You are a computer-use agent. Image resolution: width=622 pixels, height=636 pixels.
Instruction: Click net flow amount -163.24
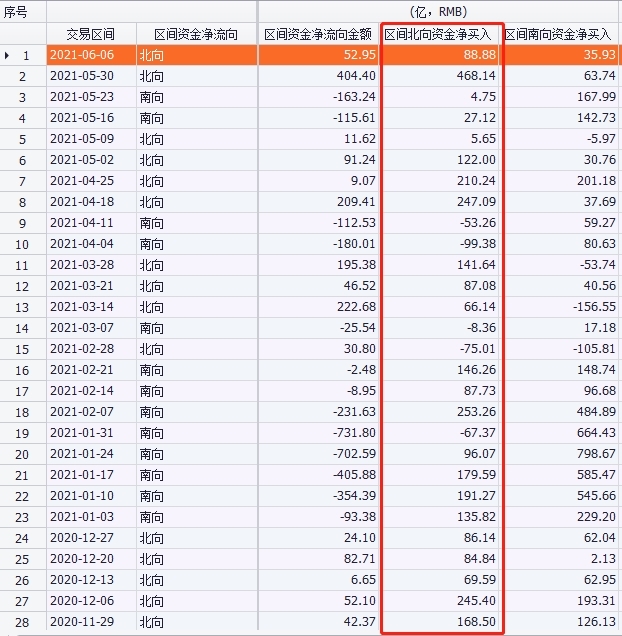[319, 97]
